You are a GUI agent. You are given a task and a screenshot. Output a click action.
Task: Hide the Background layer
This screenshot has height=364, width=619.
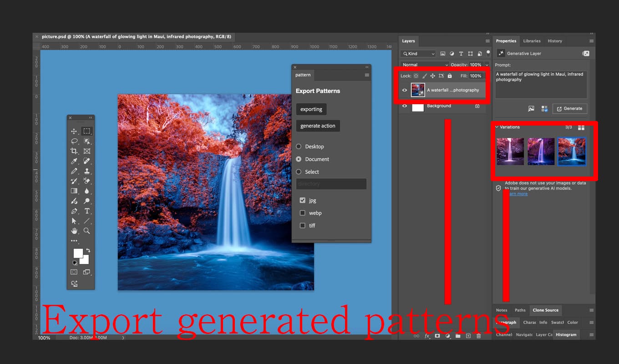[405, 106]
